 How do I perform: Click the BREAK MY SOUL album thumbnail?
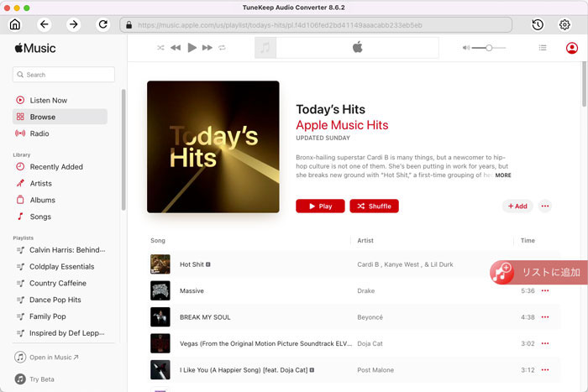pos(160,317)
